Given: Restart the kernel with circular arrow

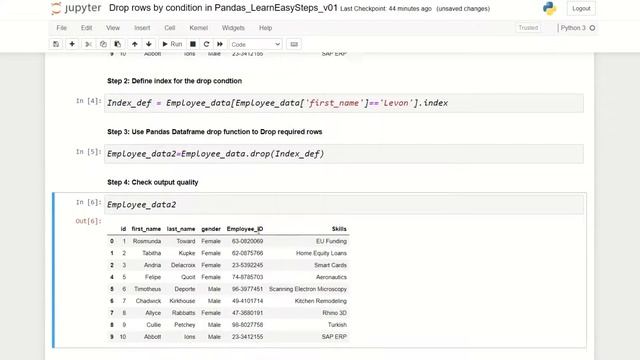Looking at the screenshot, I should click(206, 44).
